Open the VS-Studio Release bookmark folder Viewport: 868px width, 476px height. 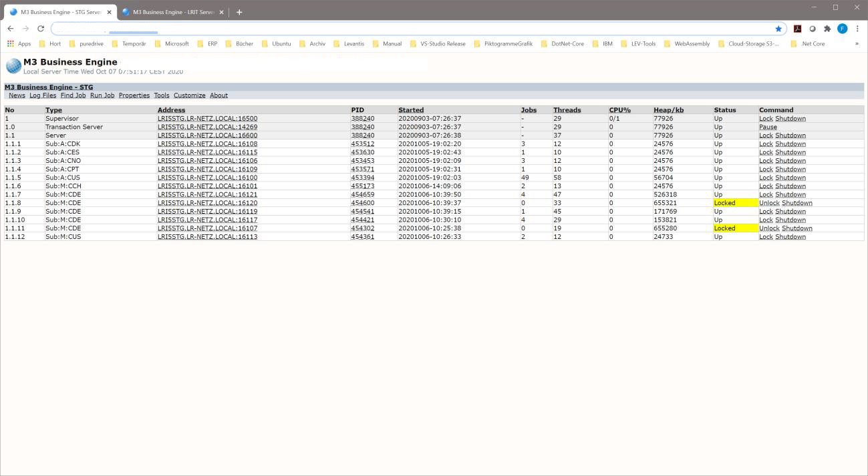coord(438,44)
